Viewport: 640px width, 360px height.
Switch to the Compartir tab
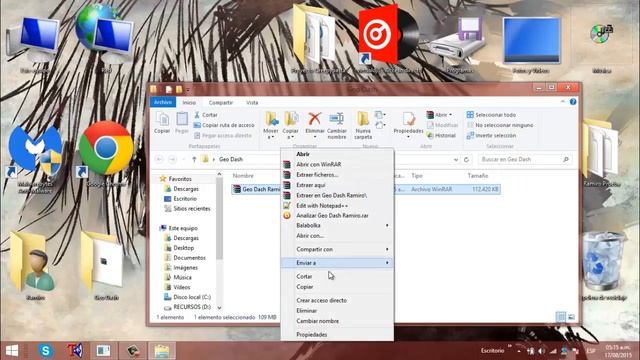pos(220,102)
